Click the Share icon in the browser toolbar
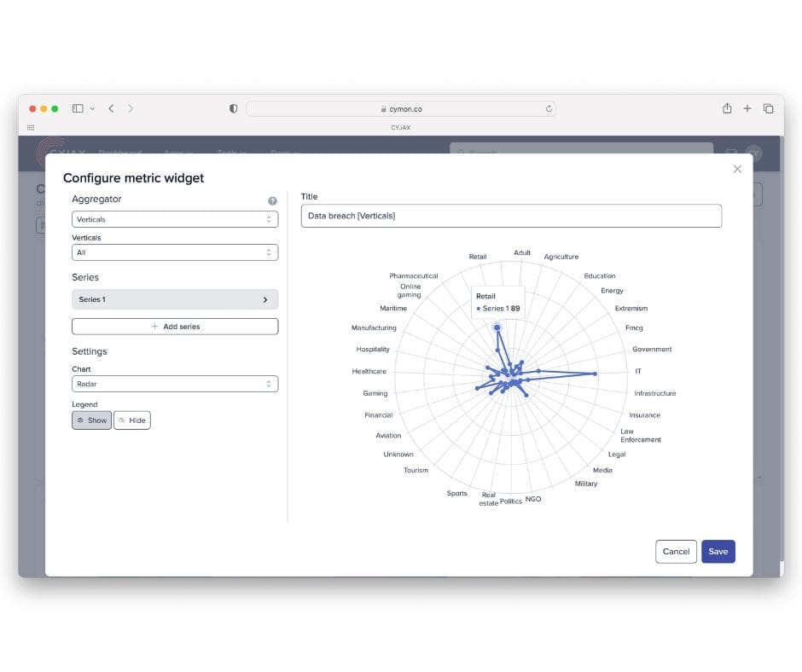 coord(727,108)
